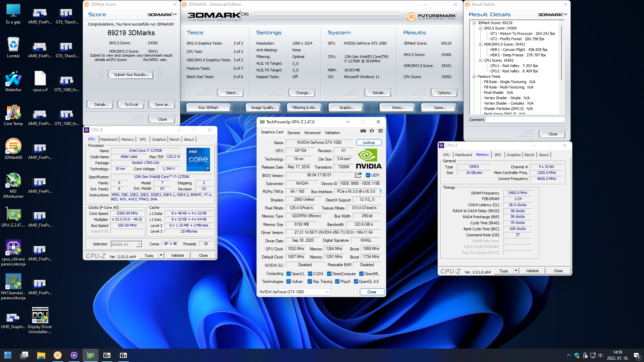Click the Filtering & AA button

click(305, 108)
